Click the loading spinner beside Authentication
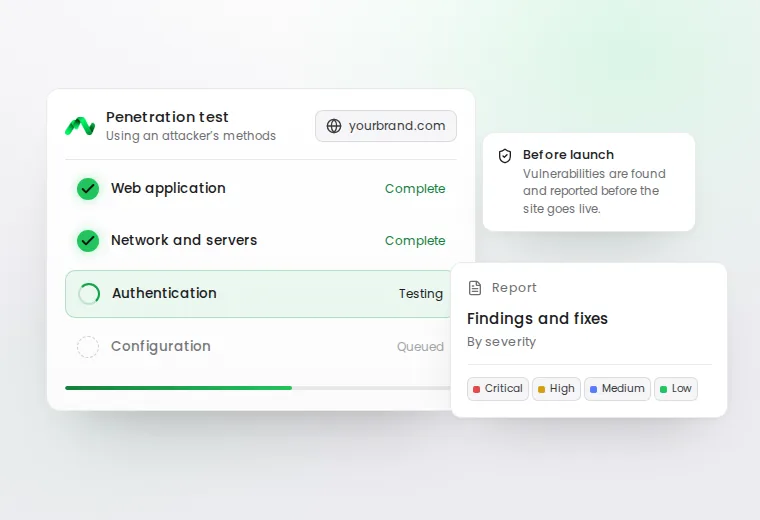 pos(89,294)
